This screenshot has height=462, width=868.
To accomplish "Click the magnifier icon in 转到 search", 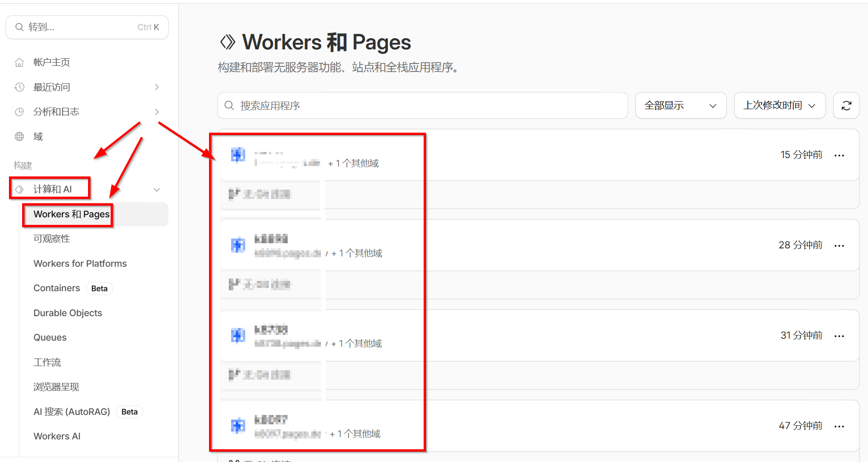I will (x=19, y=27).
